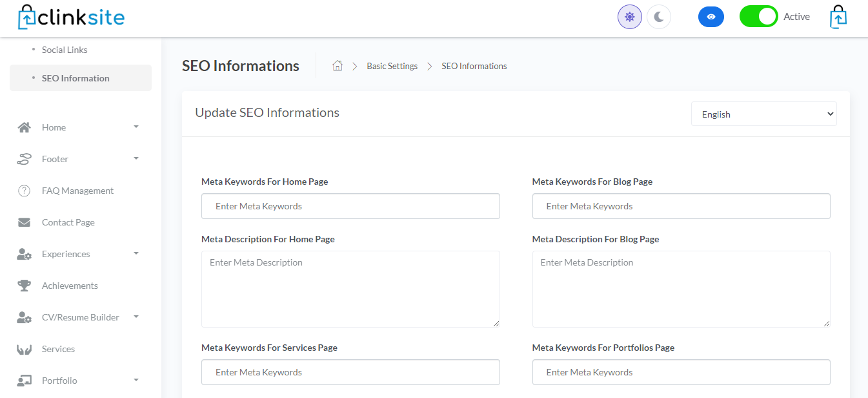Switch to dark mode moon icon
The width and height of the screenshot is (868, 398).
[659, 17]
